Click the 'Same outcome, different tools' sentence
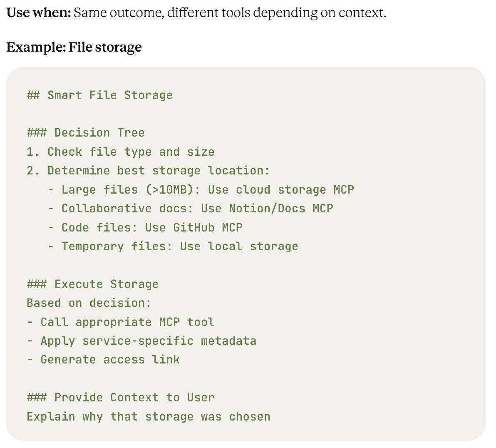496x448 pixels. pyautogui.click(x=230, y=12)
